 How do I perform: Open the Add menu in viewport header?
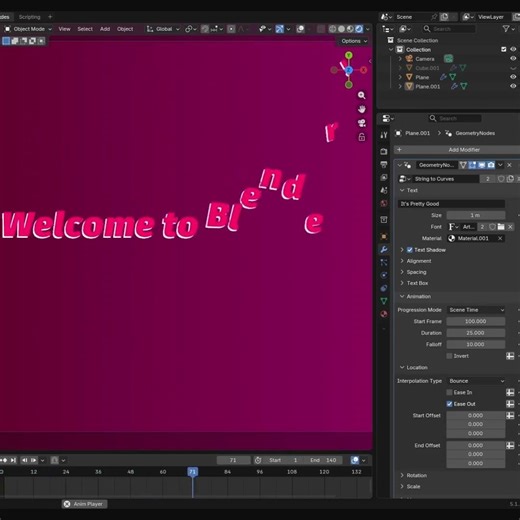(x=105, y=29)
